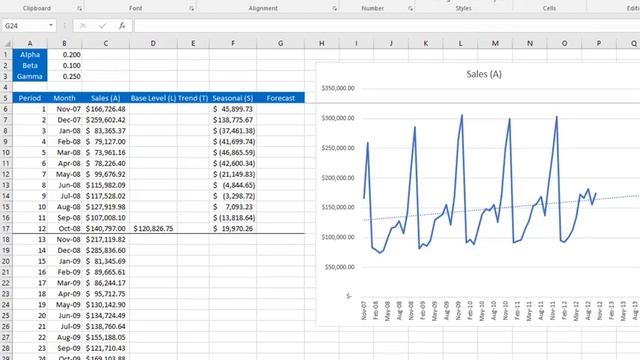Click the Sales (A) header cell
This screenshot has width=640, height=360.
(x=106, y=98)
